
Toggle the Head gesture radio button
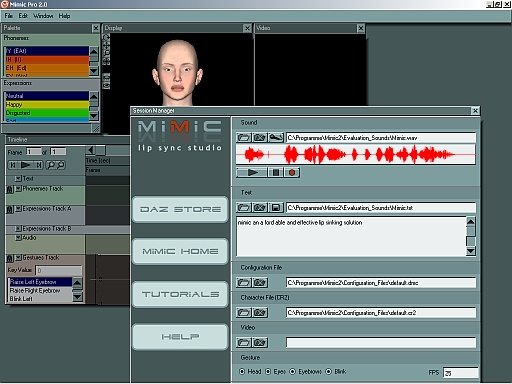tap(242, 371)
